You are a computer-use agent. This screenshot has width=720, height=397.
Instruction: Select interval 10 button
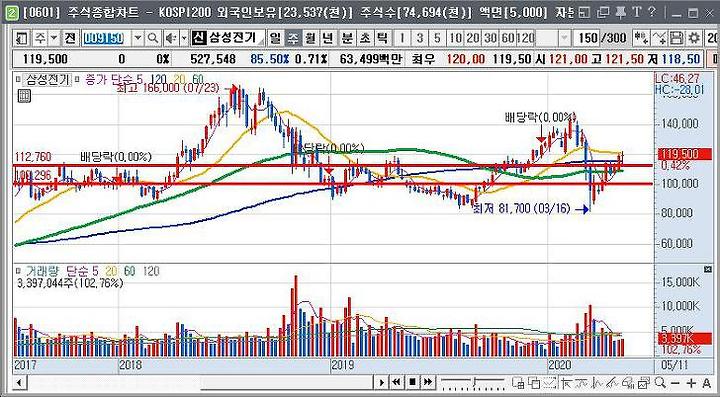pos(455,38)
